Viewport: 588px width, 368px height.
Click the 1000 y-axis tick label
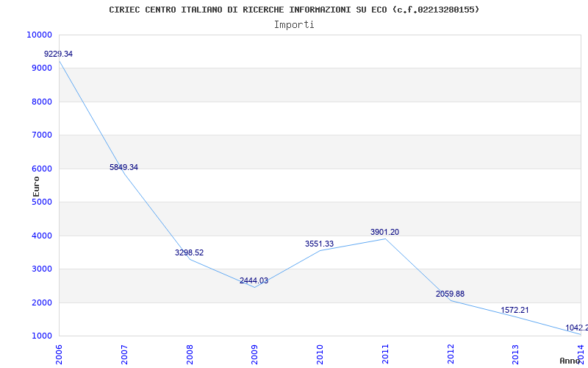tap(41, 336)
